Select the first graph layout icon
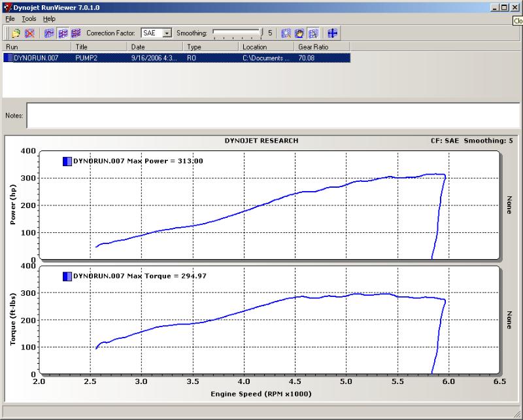523x420 pixels. point(49,33)
